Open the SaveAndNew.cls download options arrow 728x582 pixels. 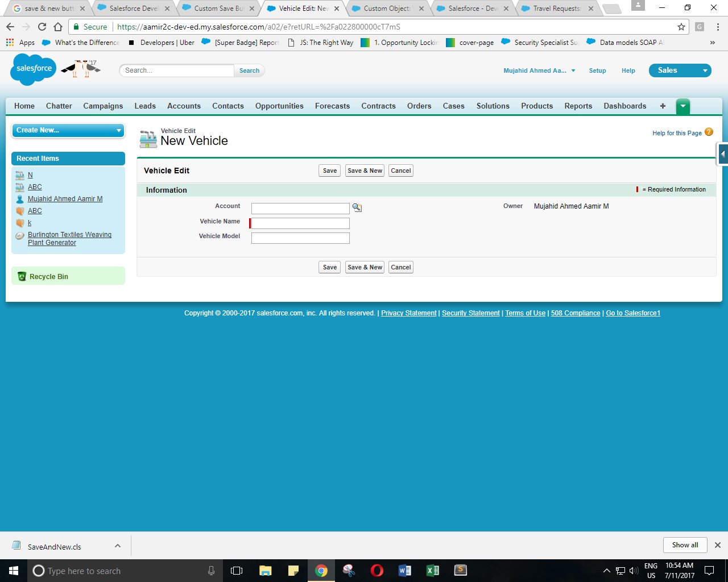[x=118, y=546]
